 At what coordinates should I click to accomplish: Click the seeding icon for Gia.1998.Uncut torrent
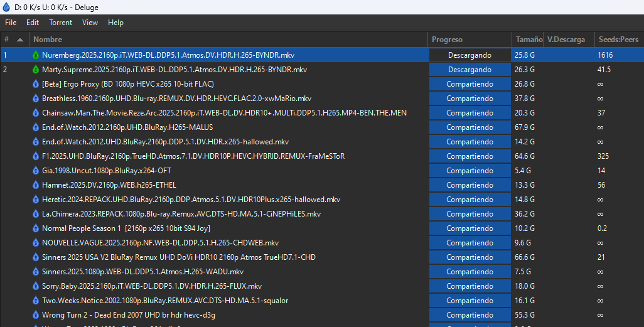(36, 171)
